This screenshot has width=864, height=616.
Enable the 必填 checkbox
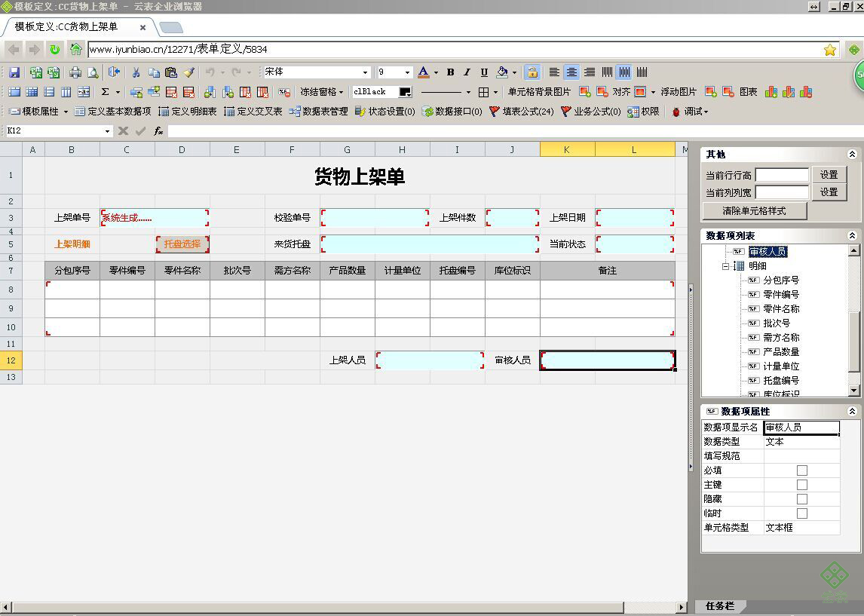(801, 470)
